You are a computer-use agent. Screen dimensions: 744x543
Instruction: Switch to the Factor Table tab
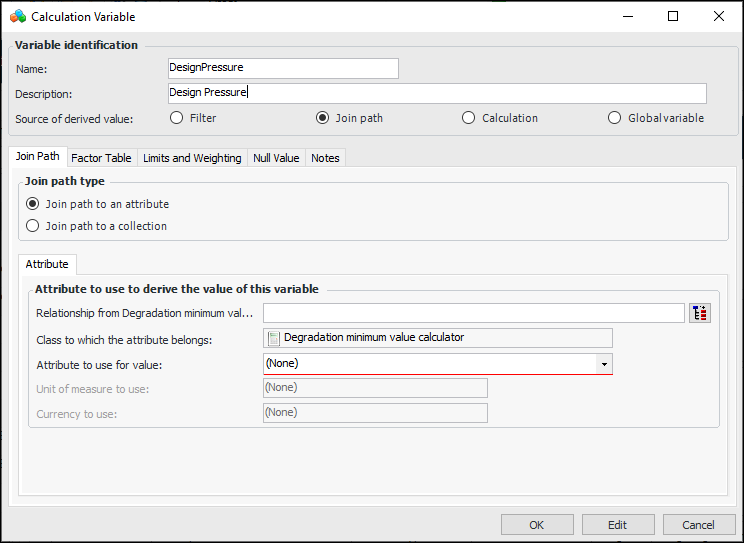(x=101, y=158)
